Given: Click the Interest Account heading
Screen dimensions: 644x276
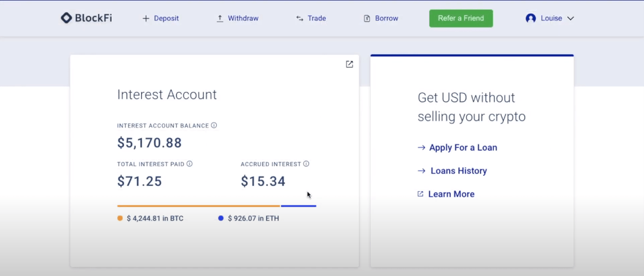Looking at the screenshot, I should tap(167, 95).
